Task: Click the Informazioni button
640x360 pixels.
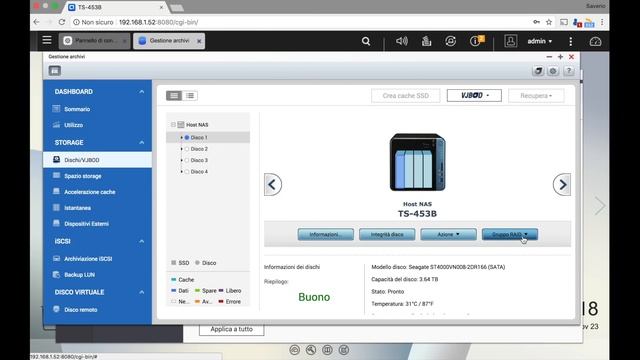Action: pyautogui.click(x=326, y=234)
